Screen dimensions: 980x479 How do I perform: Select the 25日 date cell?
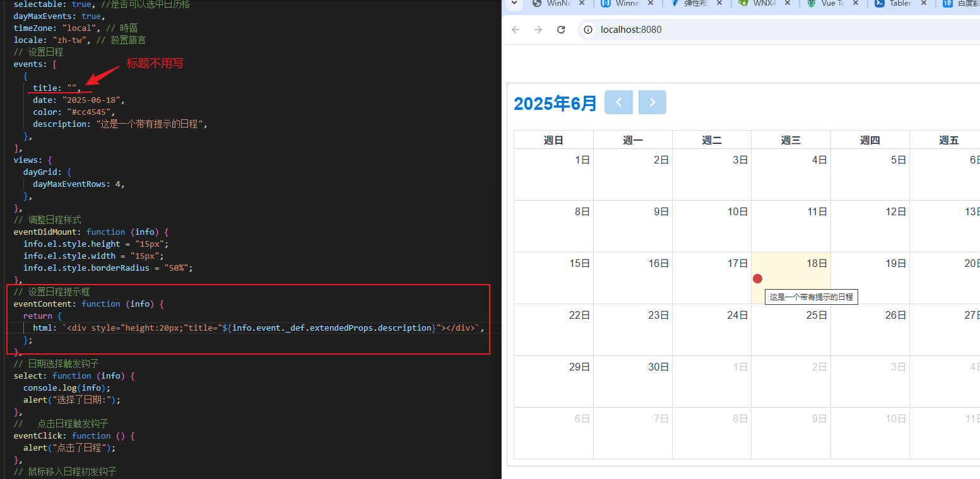pyautogui.click(x=791, y=329)
